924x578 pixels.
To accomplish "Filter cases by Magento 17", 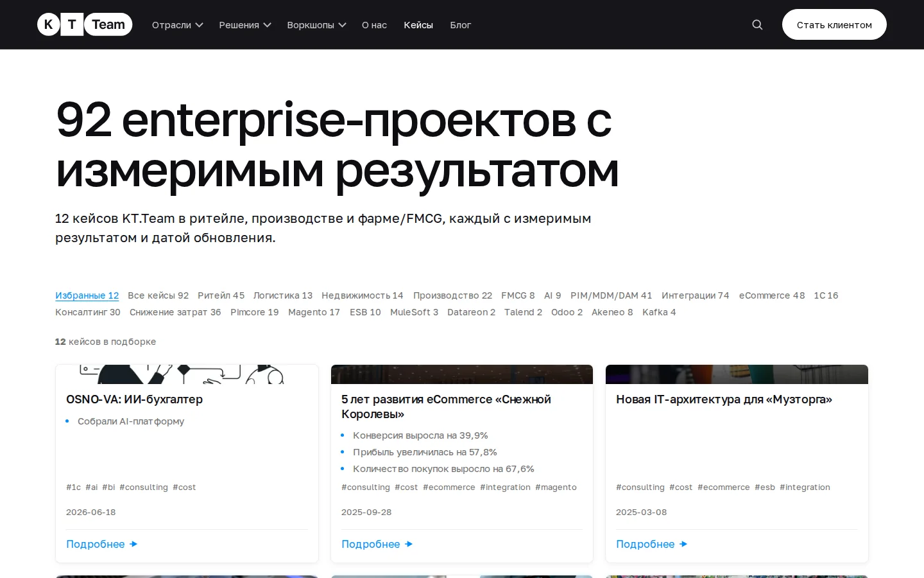I will 314,312.
